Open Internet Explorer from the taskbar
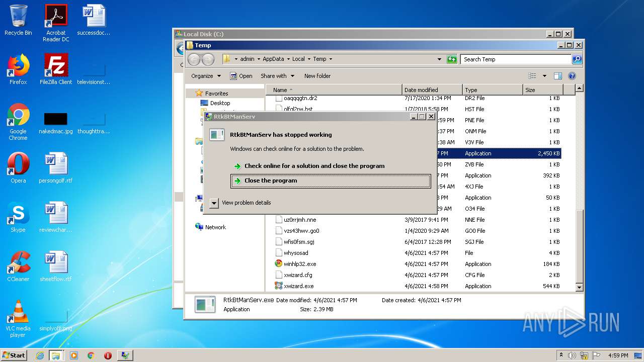Screen dimensions: 644x362 tap(40, 355)
